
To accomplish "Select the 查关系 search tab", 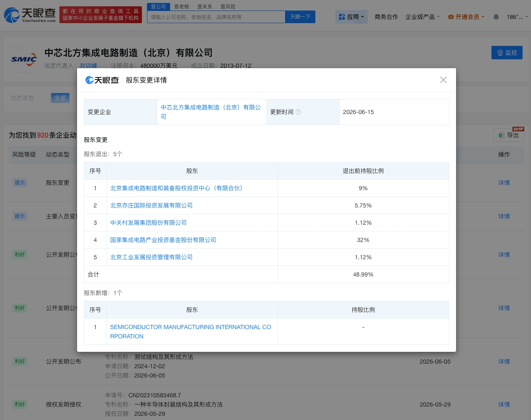I will pos(205,7).
